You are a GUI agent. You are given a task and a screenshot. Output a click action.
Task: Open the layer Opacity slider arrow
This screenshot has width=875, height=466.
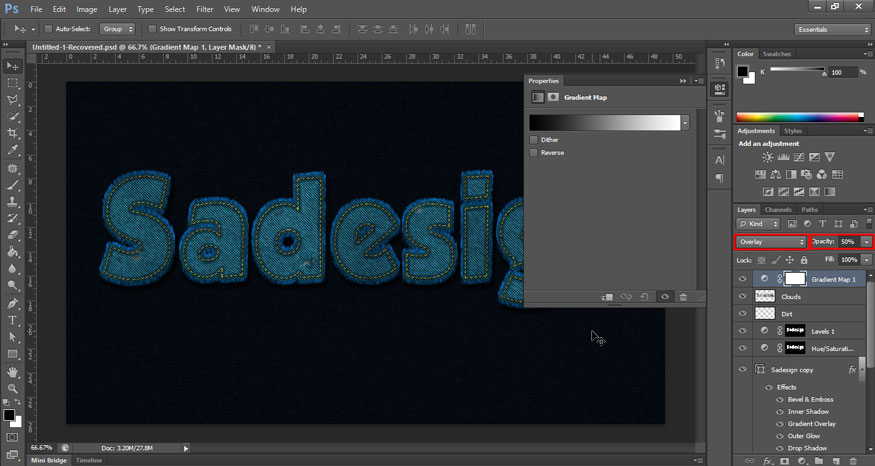(866, 242)
